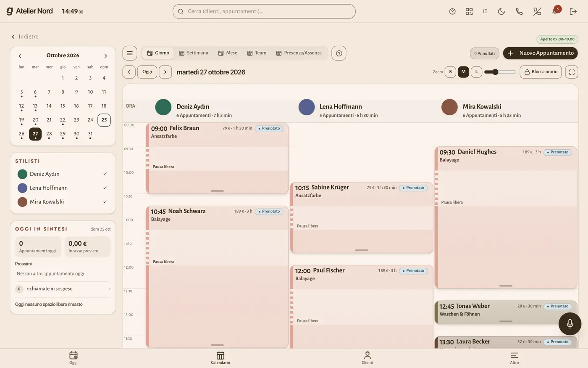
Task: Open notifications bell with 5 badge
Action: (x=555, y=11)
